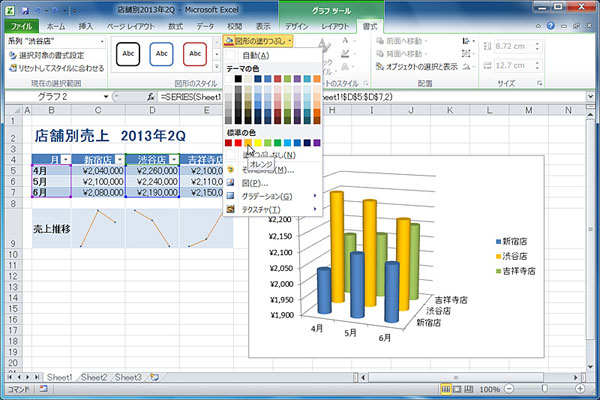This screenshot has height=400, width=600.
Task: Click the insert new worksheet icon
Action: pyautogui.click(x=153, y=377)
